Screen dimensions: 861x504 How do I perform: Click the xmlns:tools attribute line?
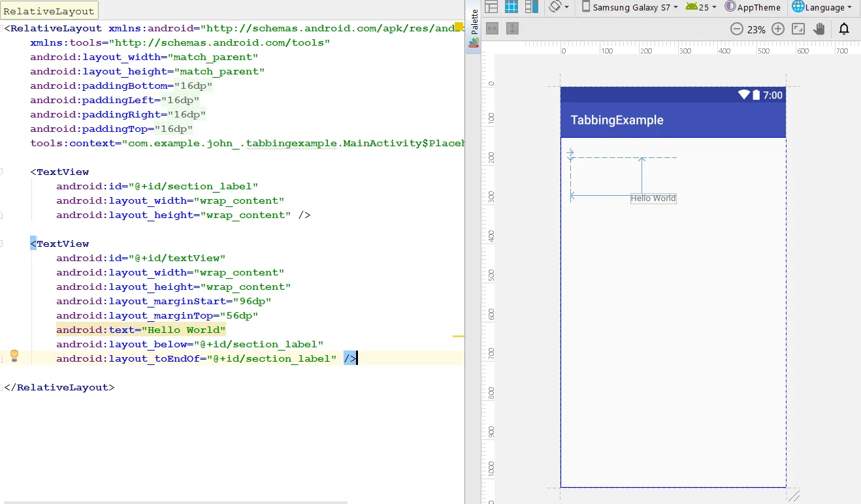pos(180,42)
